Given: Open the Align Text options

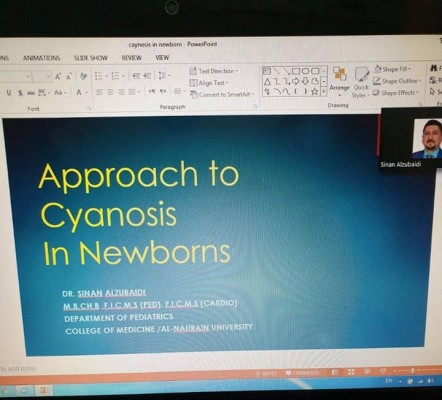Looking at the screenshot, I should point(209,83).
